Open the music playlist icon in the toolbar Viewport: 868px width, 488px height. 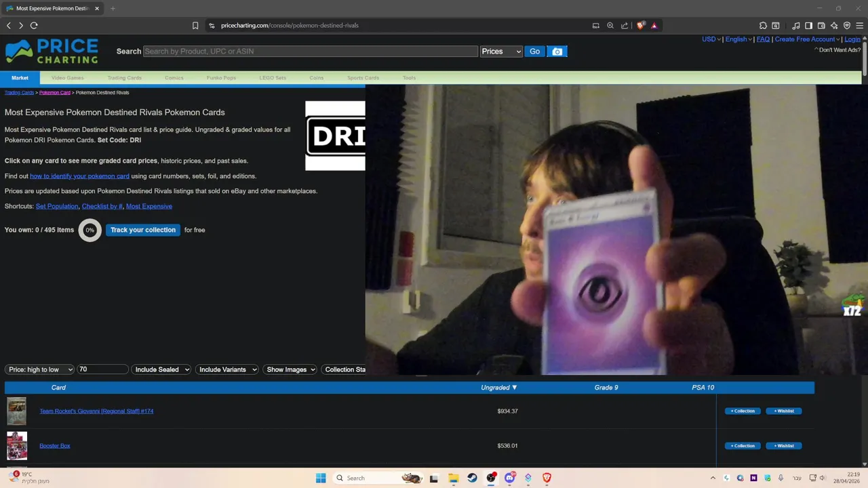796,25
